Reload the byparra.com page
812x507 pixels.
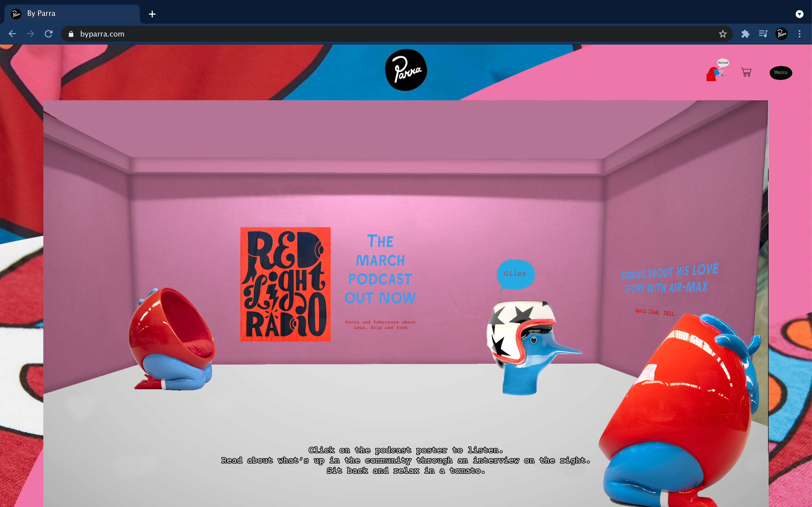click(x=49, y=34)
